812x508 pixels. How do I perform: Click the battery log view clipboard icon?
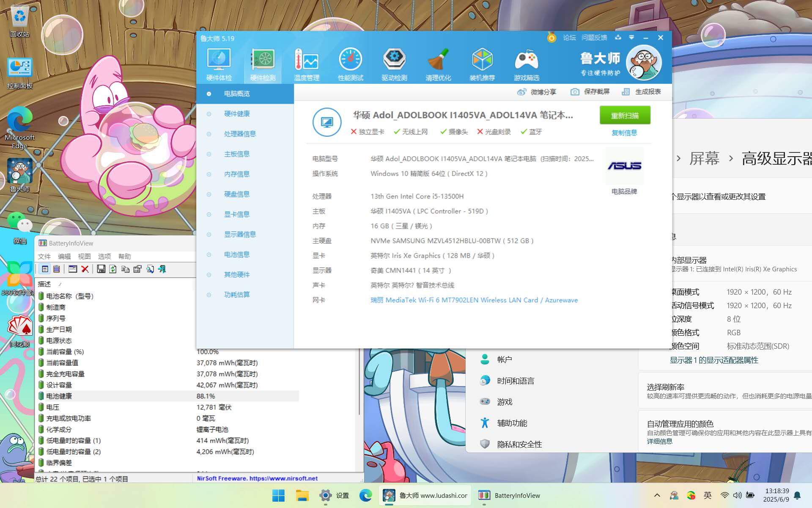(56, 269)
